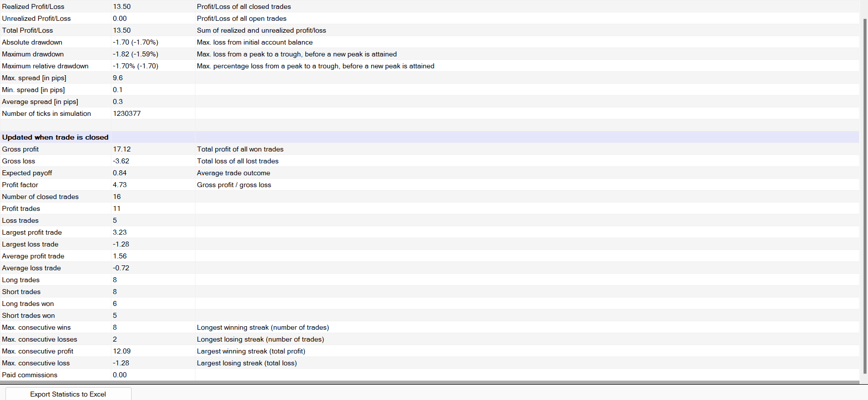
Task: Click the Average loss trade value -0.72
Action: (x=121, y=268)
